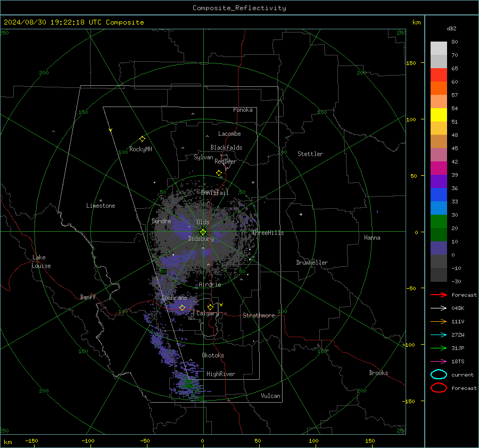Click the dBZ legend heading
Screen dimensions: 479x448
click(451, 28)
